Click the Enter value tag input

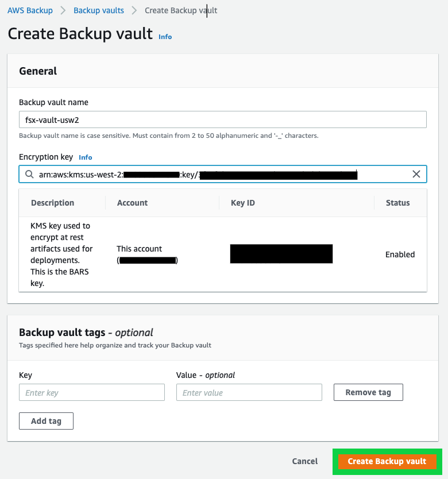click(249, 392)
